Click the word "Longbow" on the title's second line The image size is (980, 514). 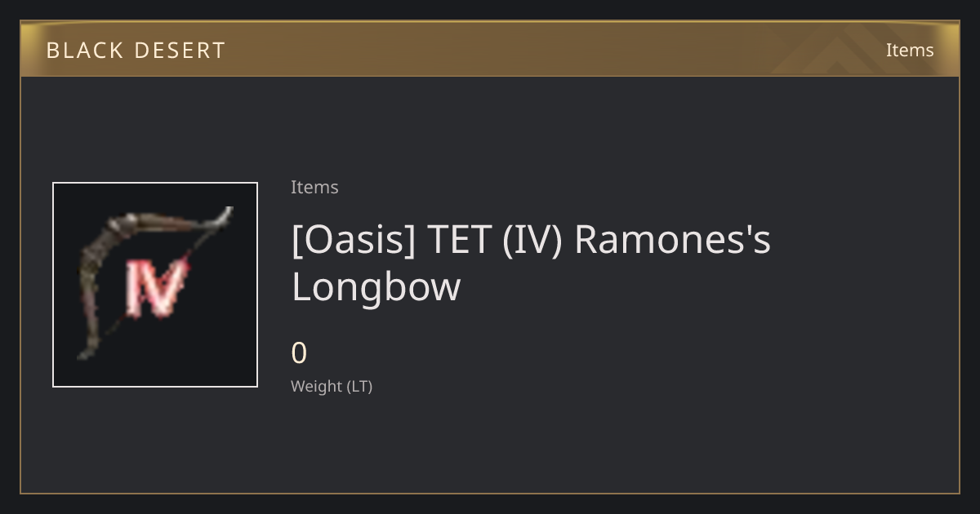(x=376, y=286)
